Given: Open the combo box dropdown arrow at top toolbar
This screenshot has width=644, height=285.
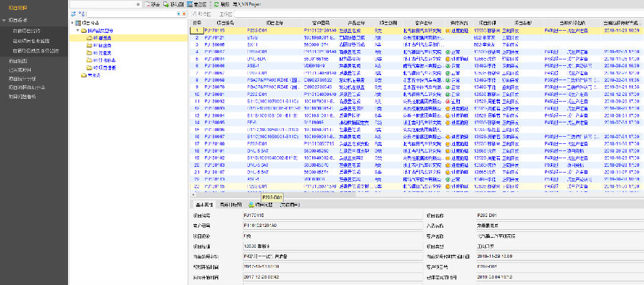Looking at the screenshot, I should click(x=138, y=4).
